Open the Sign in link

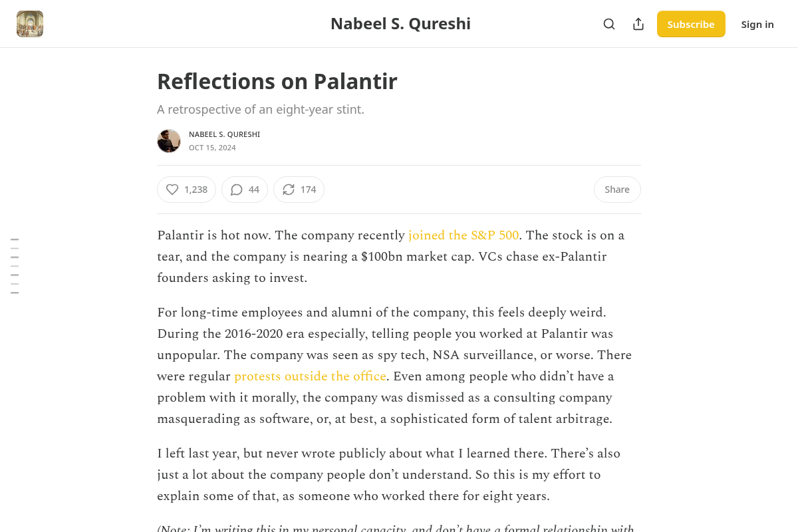[x=757, y=24]
